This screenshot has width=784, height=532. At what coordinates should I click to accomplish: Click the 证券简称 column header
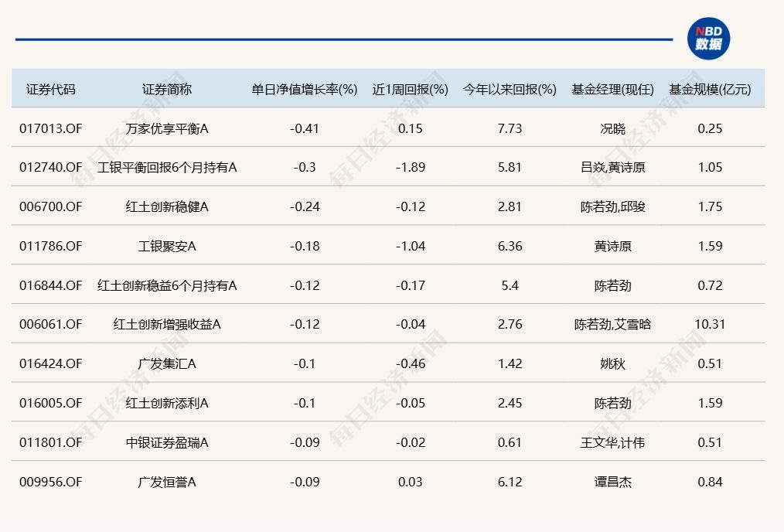pyautogui.click(x=167, y=89)
